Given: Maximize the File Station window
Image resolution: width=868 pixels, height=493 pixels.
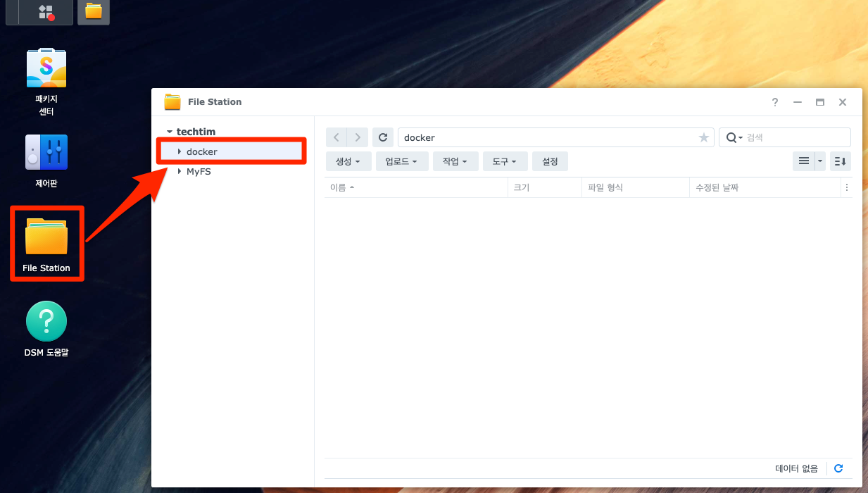Looking at the screenshot, I should [820, 102].
